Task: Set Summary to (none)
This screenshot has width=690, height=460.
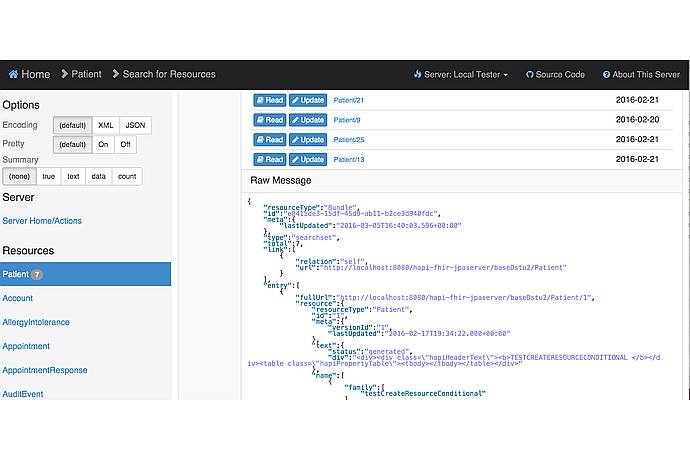Action: (x=19, y=177)
